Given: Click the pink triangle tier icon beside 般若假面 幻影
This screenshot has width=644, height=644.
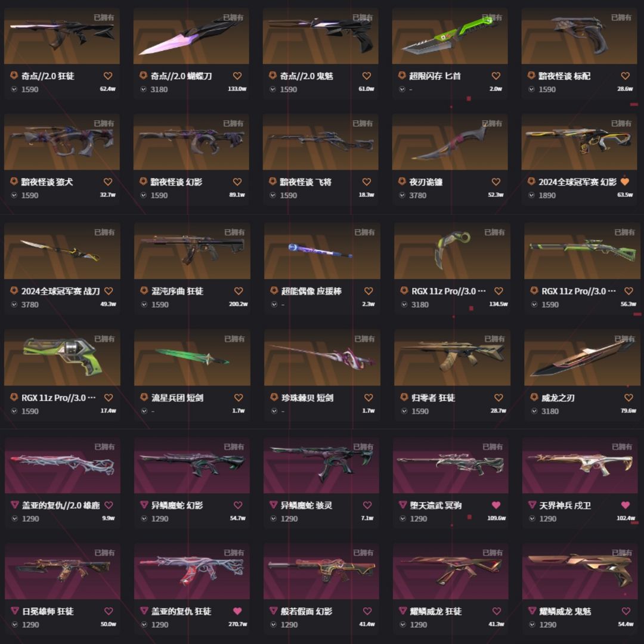Looking at the screenshot, I should coord(273,611).
